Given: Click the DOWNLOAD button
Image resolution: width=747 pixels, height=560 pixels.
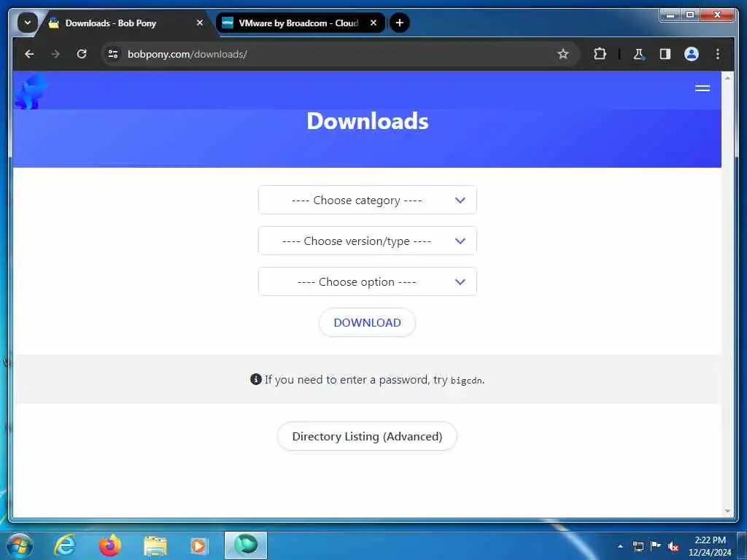Looking at the screenshot, I should 368,322.
